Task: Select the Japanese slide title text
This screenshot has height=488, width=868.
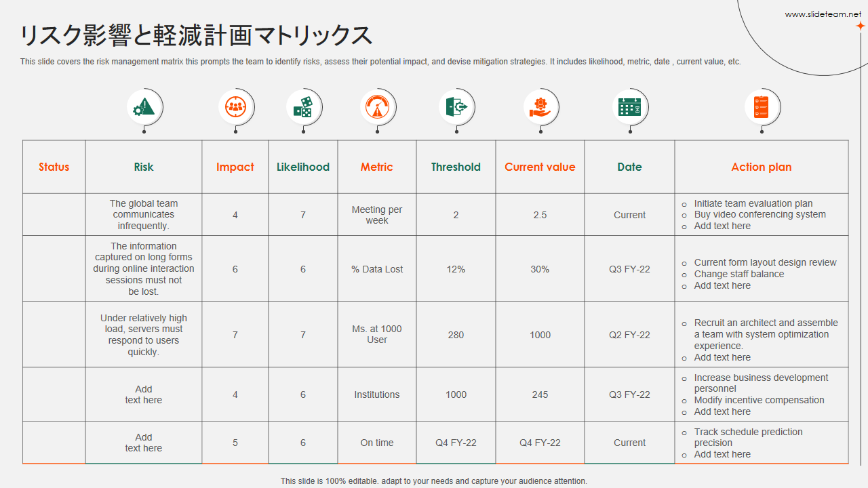Action: coord(196,35)
